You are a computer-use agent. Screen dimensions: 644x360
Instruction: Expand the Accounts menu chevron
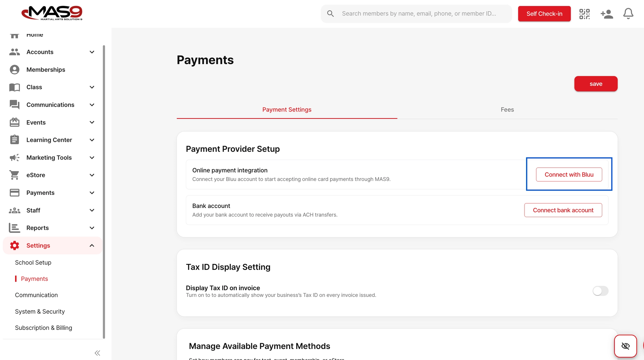[x=92, y=52]
